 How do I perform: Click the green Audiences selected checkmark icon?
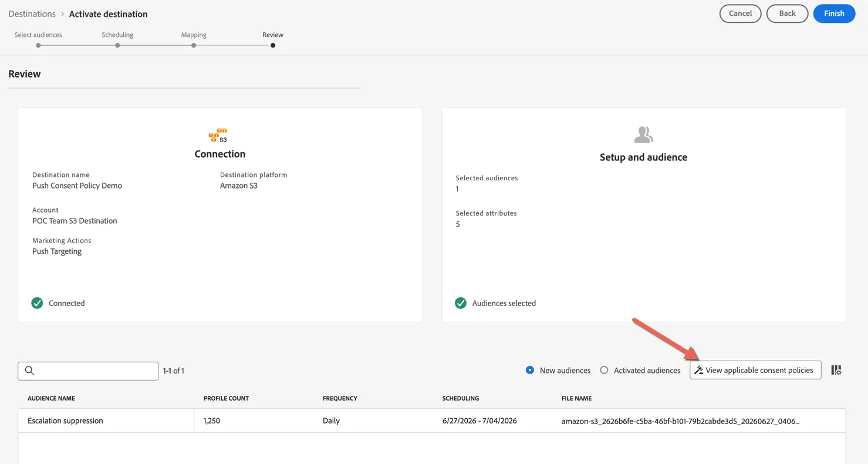(461, 303)
